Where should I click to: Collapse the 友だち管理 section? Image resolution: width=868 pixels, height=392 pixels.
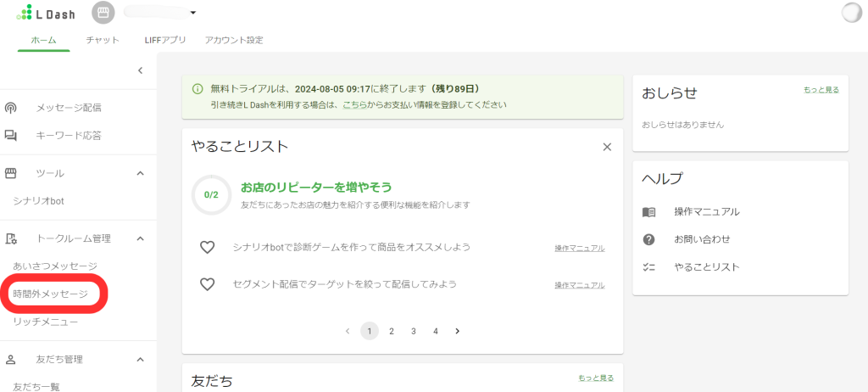(x=141, y=359)
